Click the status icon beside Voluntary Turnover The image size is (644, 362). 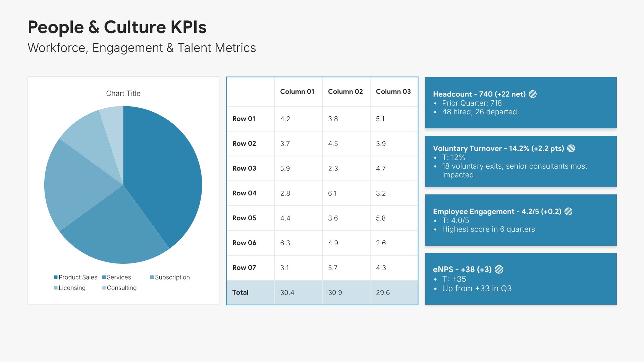(571, 148)
